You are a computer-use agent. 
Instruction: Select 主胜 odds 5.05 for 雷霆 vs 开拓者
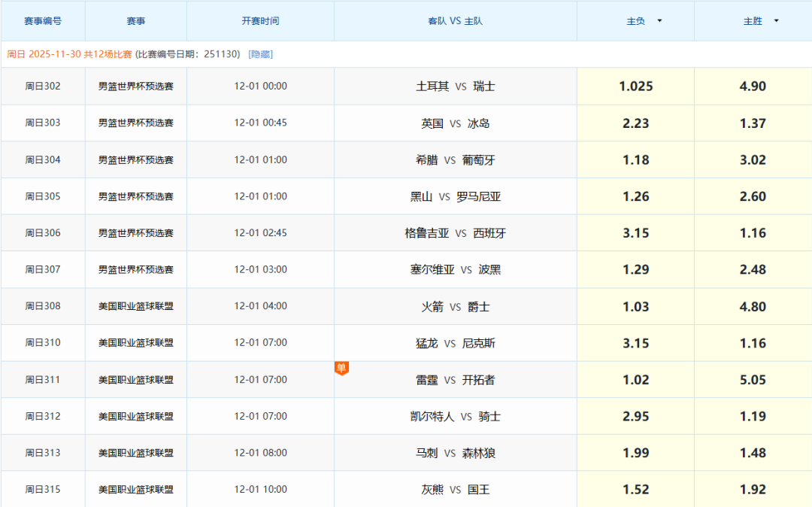click(x=753, y=380)
